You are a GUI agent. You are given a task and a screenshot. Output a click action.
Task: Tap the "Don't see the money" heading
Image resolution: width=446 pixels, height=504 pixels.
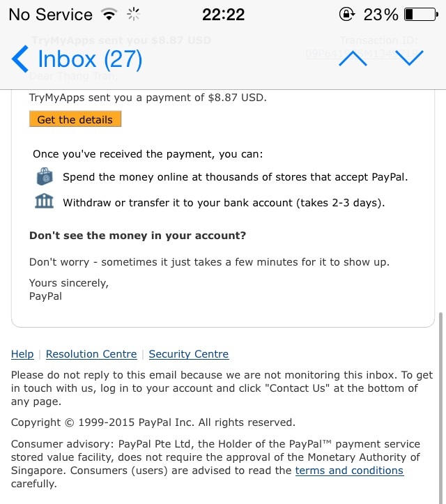(137, 236)
